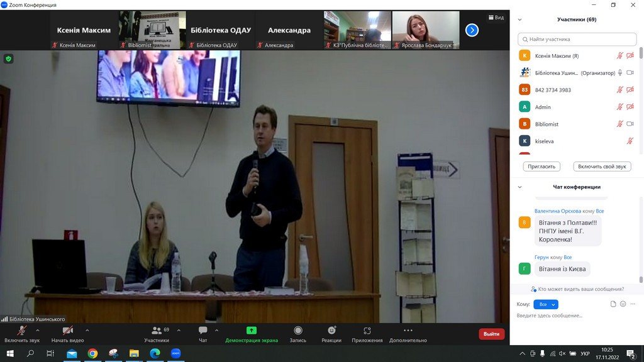Open emoji picker in chat
Screen dimensions: 644x362
(x=623, y=304)
